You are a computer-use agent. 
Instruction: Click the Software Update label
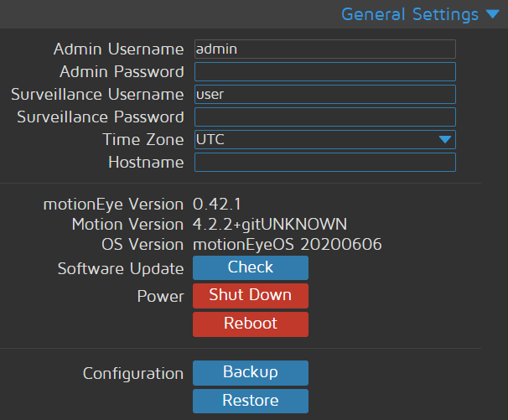(x=121, y=268)
